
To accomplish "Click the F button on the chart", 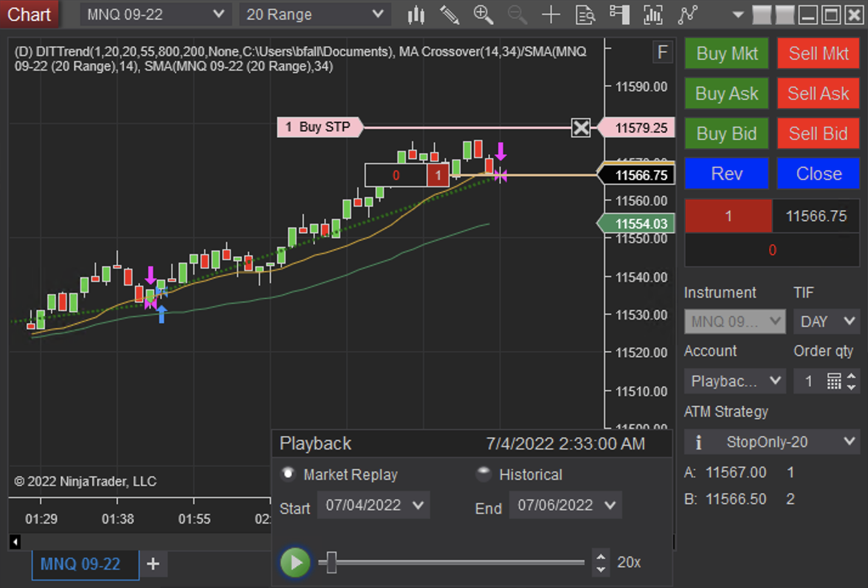I will click(x=663, y=52).
